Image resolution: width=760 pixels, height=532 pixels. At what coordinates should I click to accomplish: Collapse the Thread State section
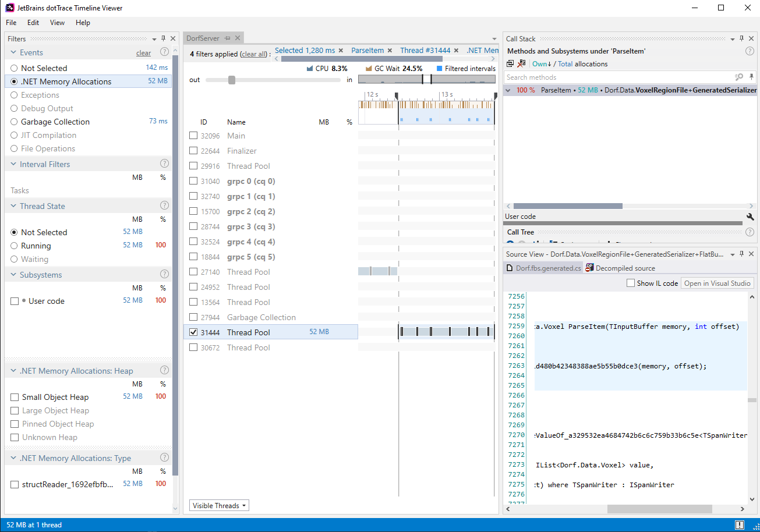point(13,206)
